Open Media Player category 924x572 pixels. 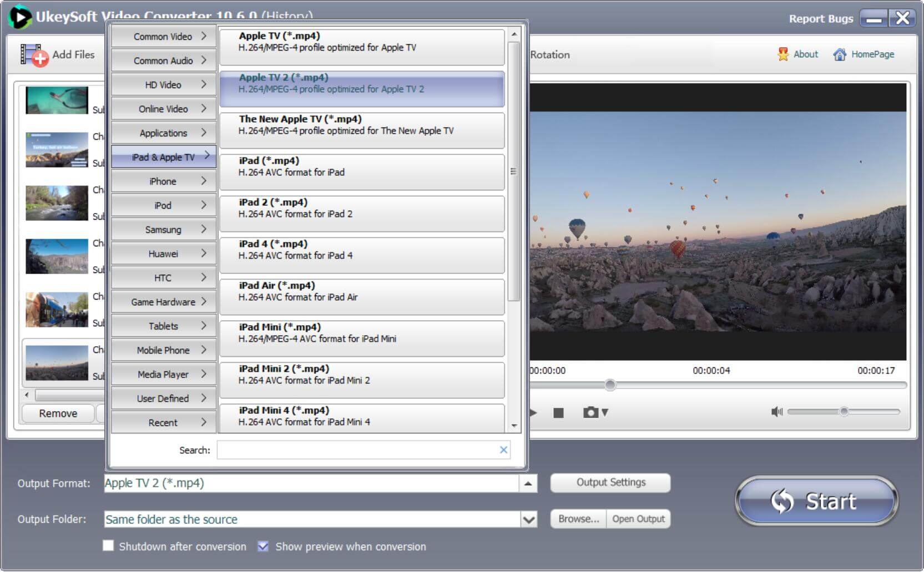click(164, 374)
